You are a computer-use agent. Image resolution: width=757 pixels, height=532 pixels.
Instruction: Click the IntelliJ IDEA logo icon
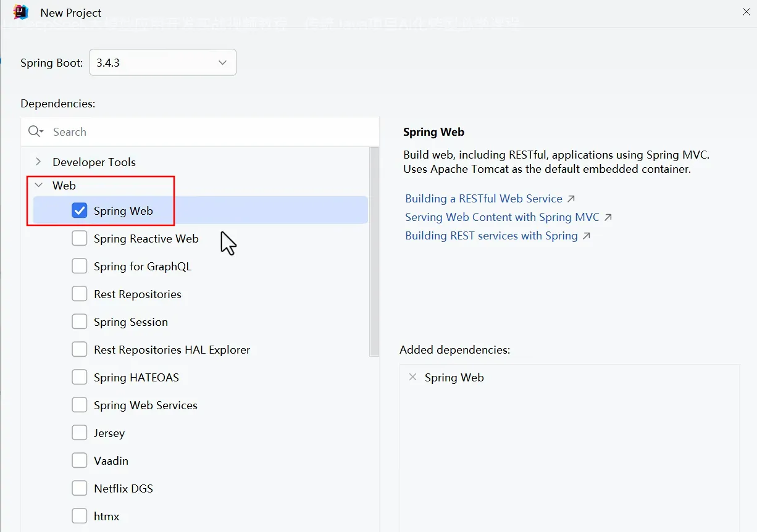[x=21, y=12]
